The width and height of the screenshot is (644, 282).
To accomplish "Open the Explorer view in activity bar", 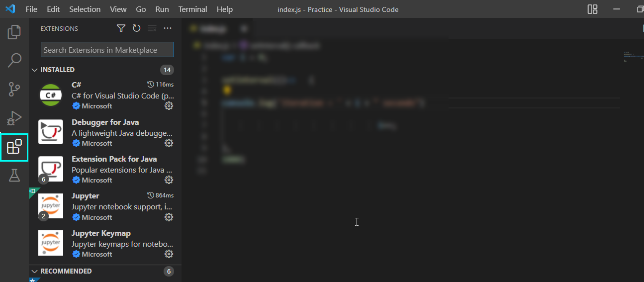I will (14, 32).
